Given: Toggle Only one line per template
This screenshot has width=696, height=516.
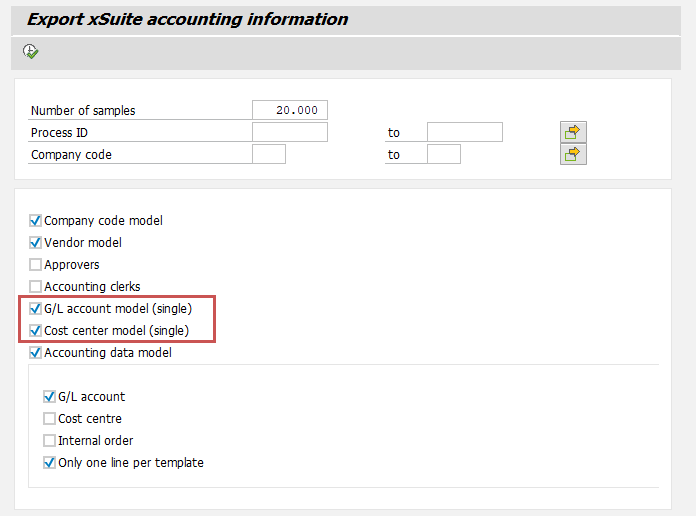Looking at the screenshot, I should tap(50, 463).
